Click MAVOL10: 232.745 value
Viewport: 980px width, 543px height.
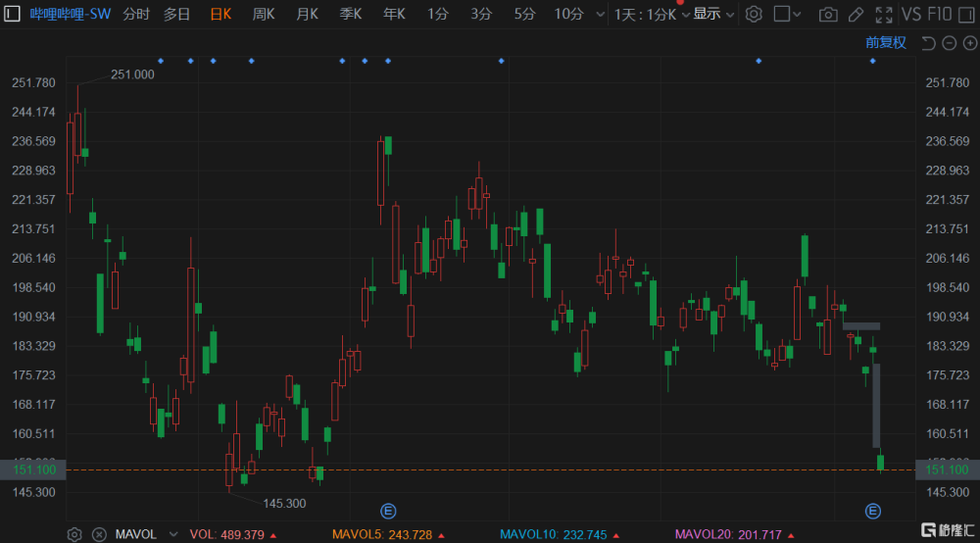pos(554,535)
